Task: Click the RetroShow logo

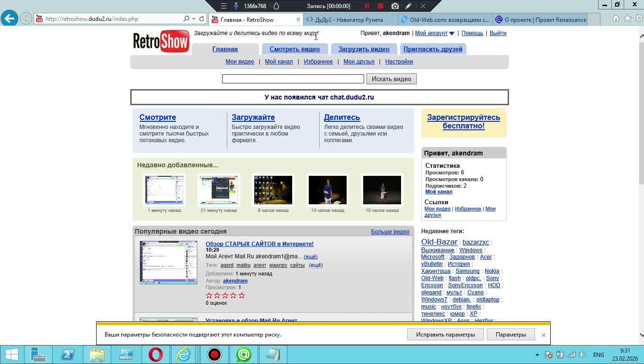Action: [x=161, y=42]
